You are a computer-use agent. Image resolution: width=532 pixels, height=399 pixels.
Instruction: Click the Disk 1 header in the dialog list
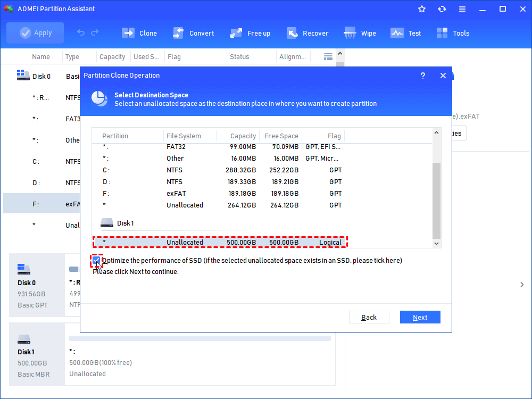click(117, 223)
